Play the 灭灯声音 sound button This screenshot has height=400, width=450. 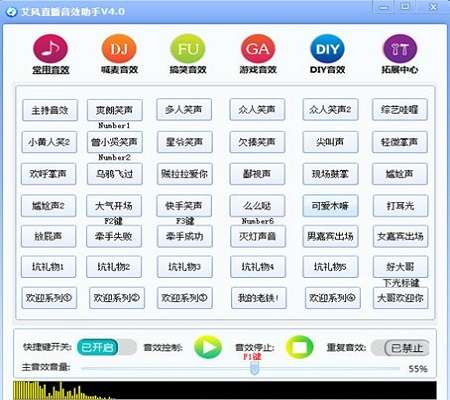[258, 236]
